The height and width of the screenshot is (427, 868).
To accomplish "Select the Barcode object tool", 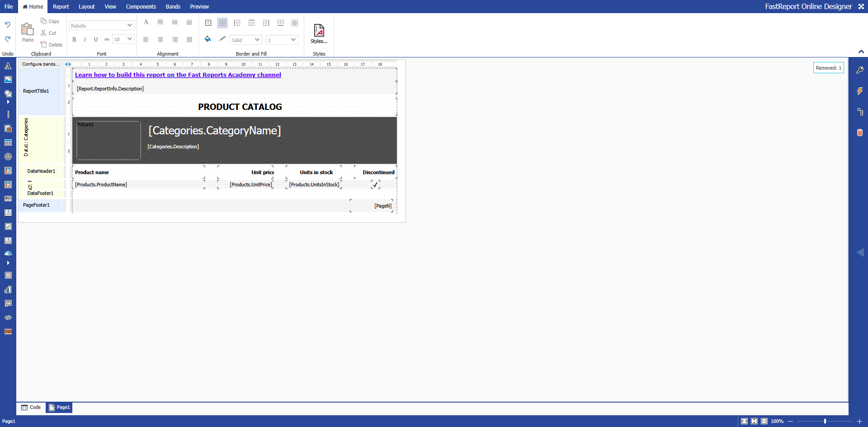I will pos(8,199).
